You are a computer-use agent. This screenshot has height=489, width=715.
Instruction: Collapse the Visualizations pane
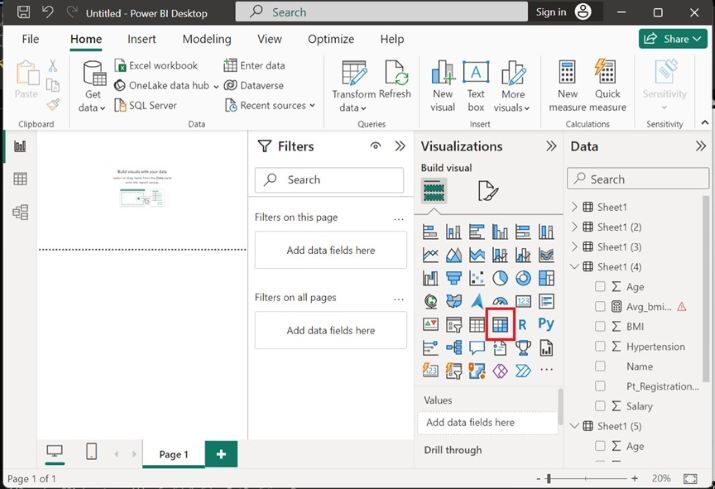[550, 146]
